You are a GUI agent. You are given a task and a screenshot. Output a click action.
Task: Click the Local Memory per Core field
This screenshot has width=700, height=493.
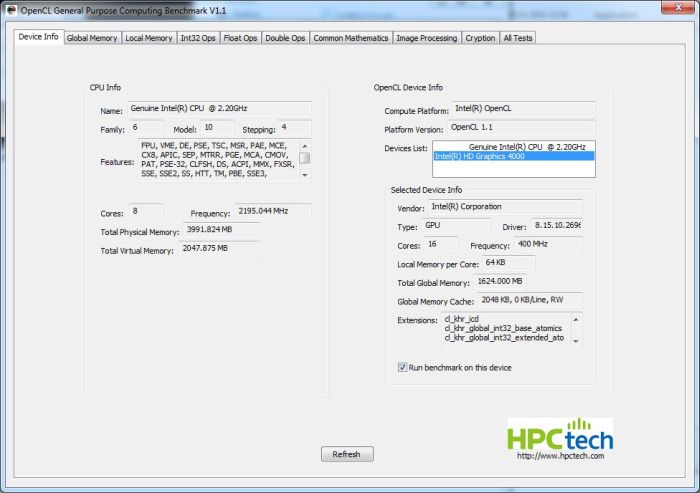pyautogui.click(x=508, y=263)
